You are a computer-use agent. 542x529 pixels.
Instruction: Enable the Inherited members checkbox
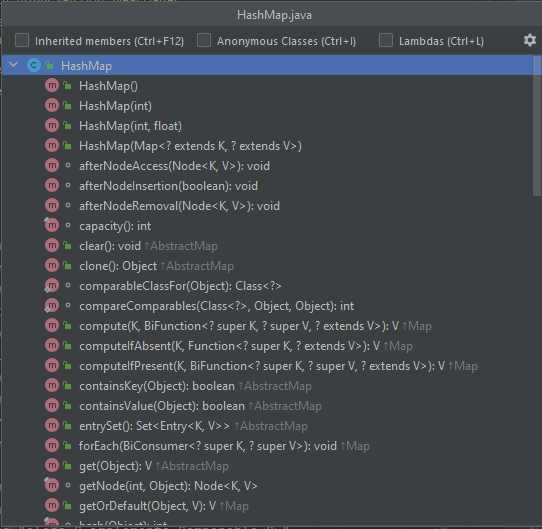(22, 40)
